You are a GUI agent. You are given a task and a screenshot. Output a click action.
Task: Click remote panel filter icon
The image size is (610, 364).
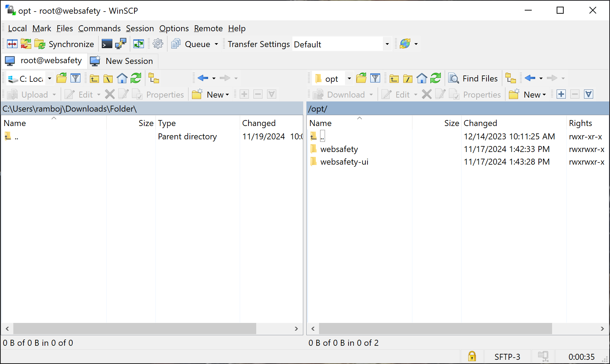[375, 78]
